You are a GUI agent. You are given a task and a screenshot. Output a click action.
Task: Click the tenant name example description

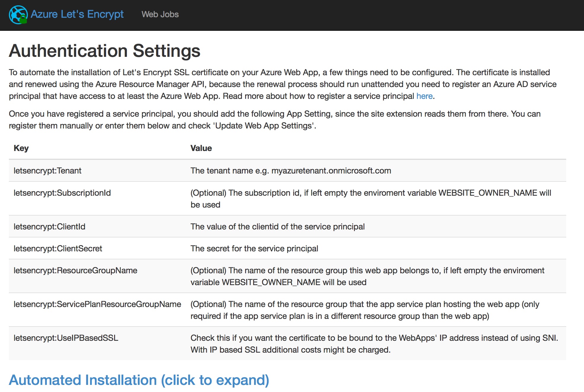coord(291,171)
